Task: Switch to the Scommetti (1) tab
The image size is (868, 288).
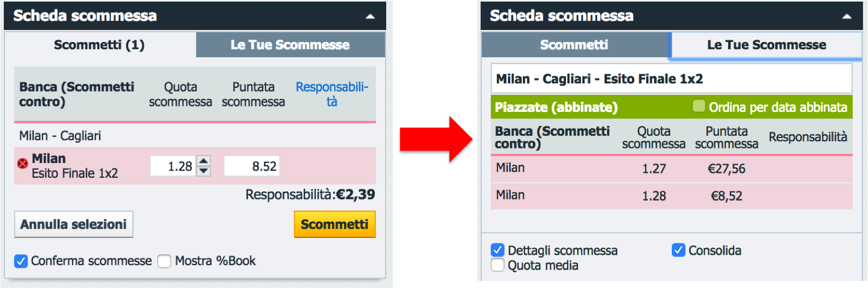Action: (100, 45)
